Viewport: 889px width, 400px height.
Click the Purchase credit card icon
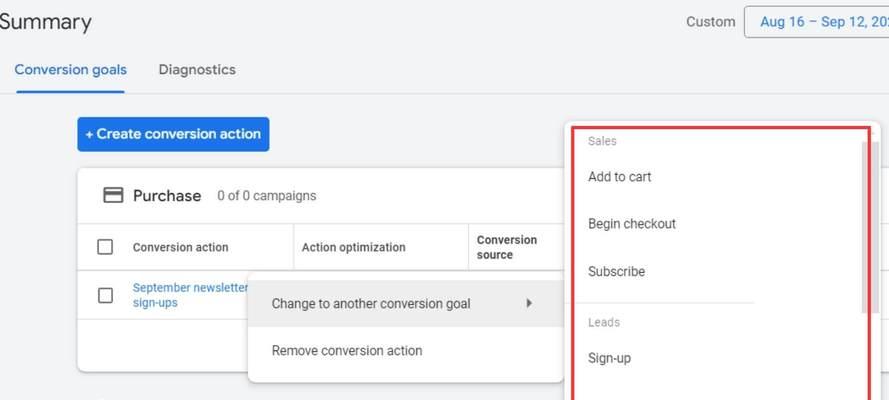[x=113, y=195]
